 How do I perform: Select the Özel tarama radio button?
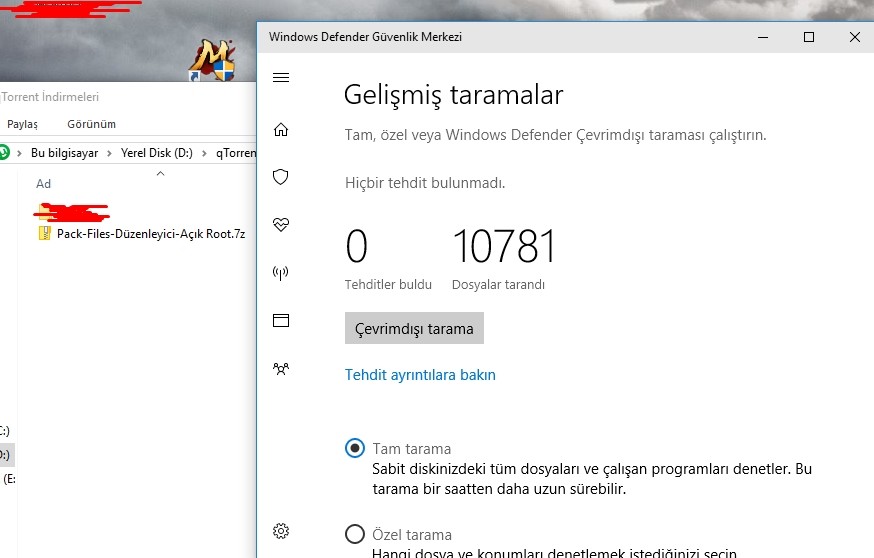(355, 534)
